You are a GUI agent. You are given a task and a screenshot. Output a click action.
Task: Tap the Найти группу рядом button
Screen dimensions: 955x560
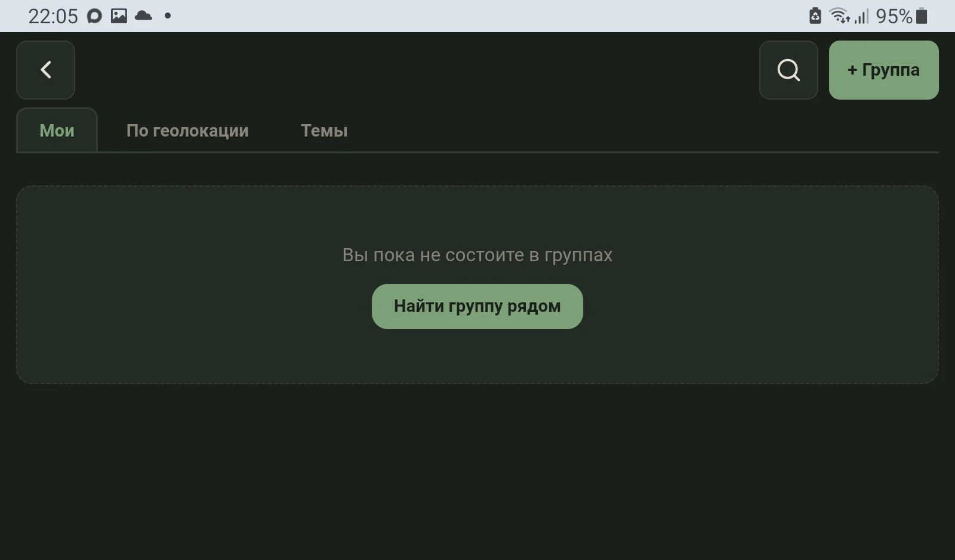pyautogui.click(x=478, y=306)
